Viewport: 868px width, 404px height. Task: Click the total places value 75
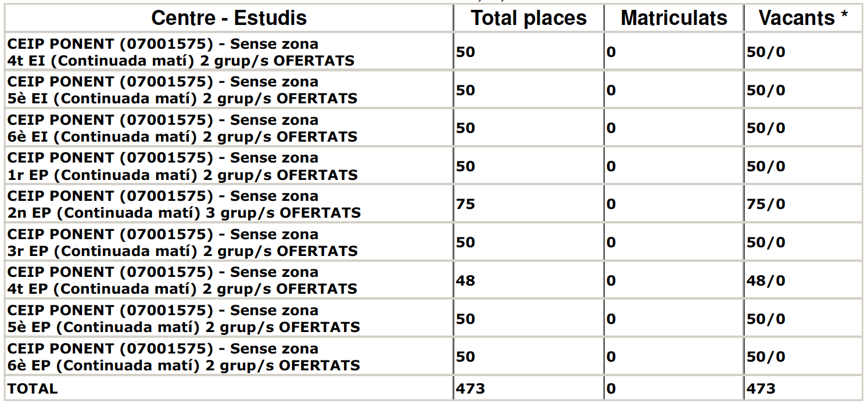pos(465,204)
